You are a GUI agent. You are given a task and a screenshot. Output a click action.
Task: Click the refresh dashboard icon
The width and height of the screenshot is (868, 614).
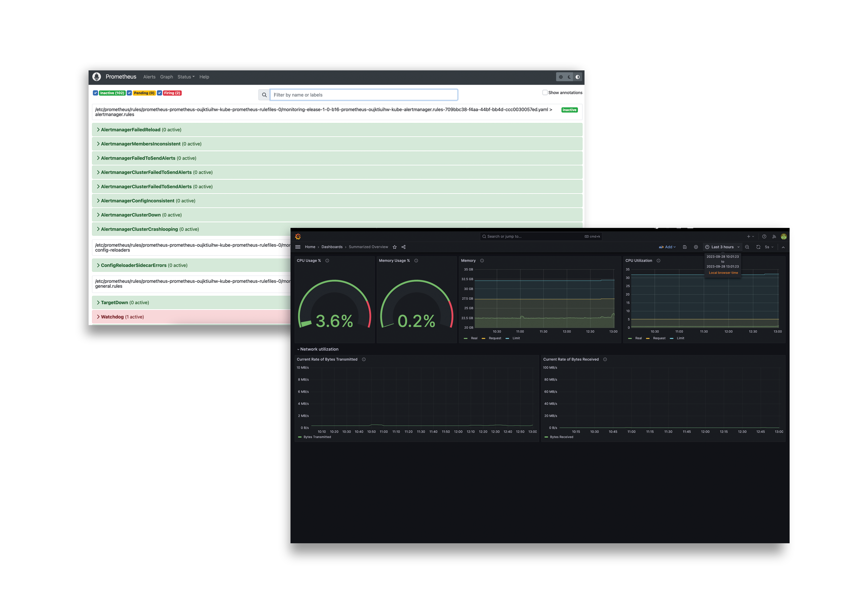pos(758,247)
